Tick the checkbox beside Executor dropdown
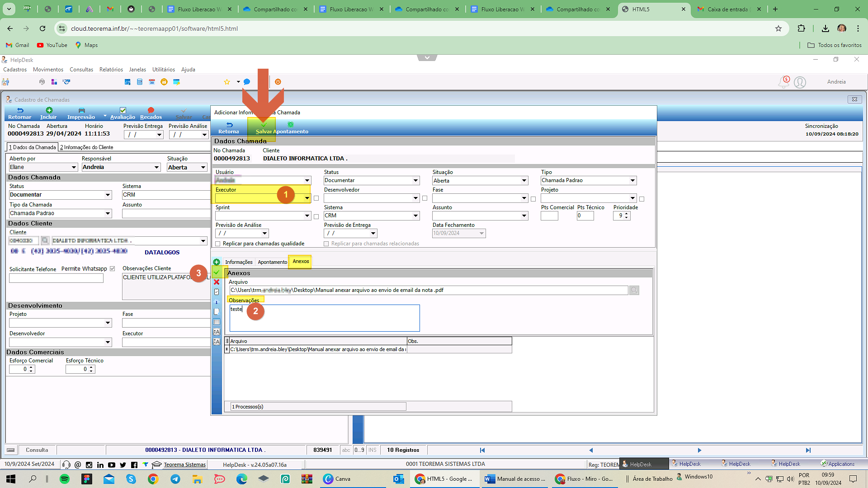868x488 pixels. coord(316,198)
